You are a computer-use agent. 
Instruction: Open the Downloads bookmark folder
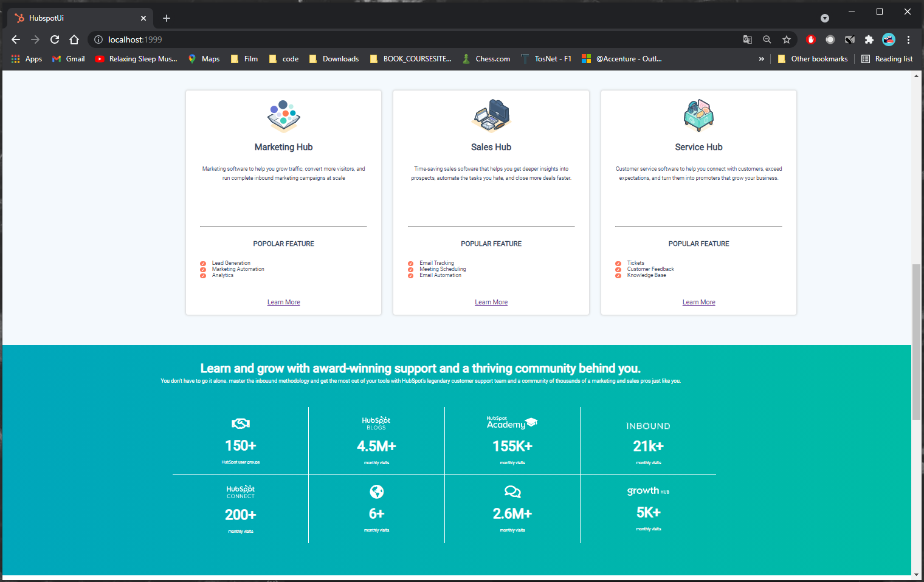pyautogui.click(x=334, y=59)
